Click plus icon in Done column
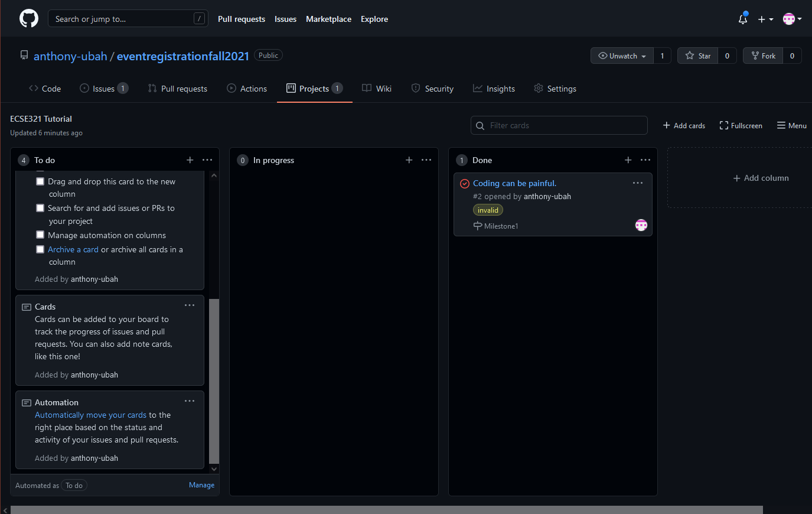 tap(628, 160)
